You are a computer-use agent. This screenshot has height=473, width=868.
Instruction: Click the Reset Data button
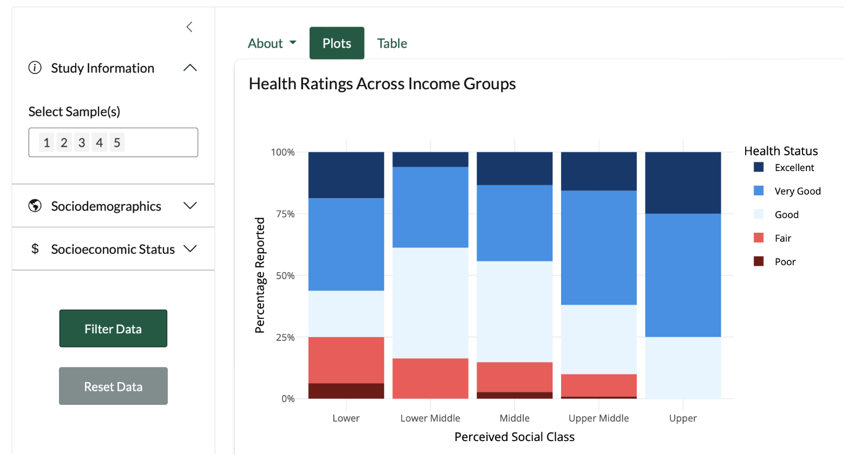tap(113, 386)
